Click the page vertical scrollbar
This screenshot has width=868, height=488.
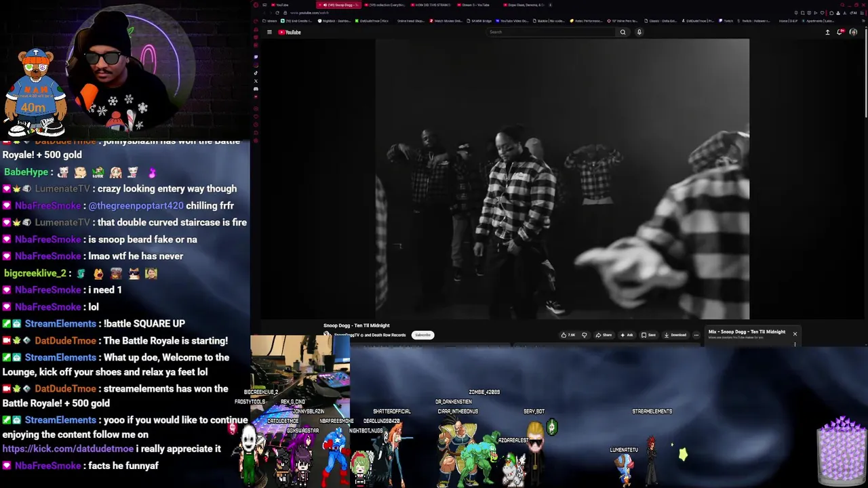pyautogui.click(x=865, y=75)
